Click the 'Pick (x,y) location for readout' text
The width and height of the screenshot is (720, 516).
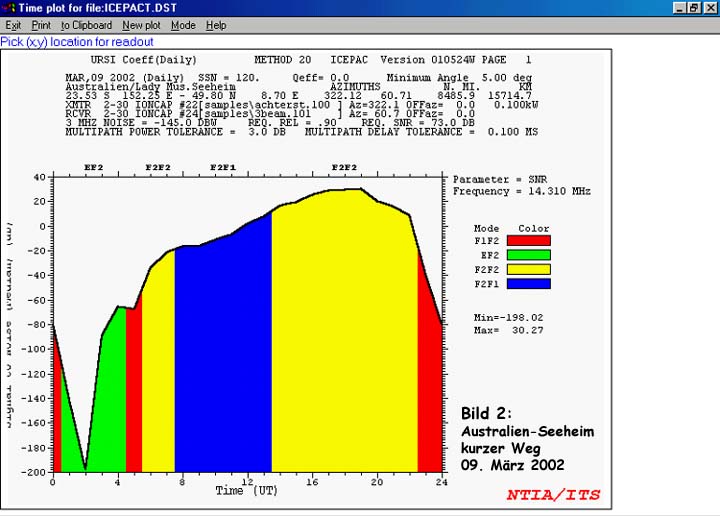click(x=77, y=42)
